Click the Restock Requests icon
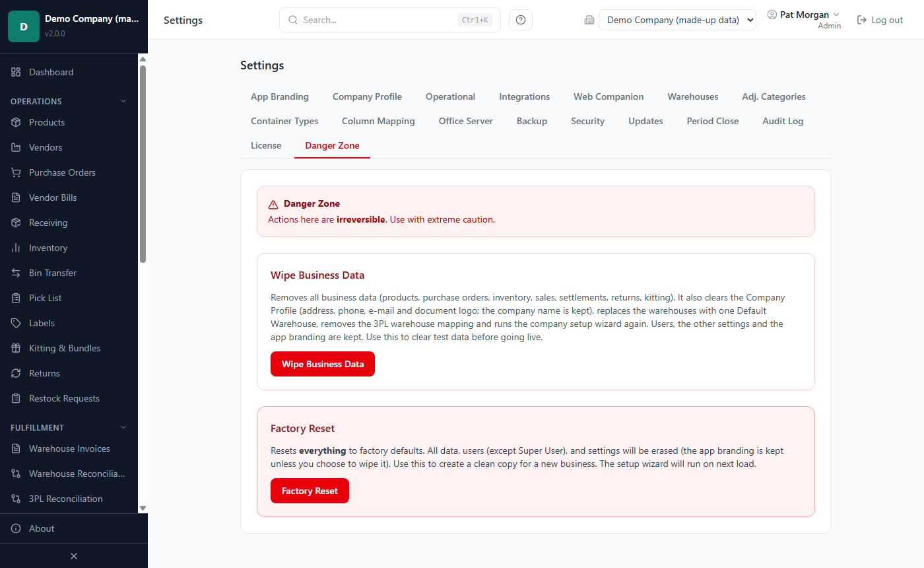924x568 pixels. [x=16, y=398]
